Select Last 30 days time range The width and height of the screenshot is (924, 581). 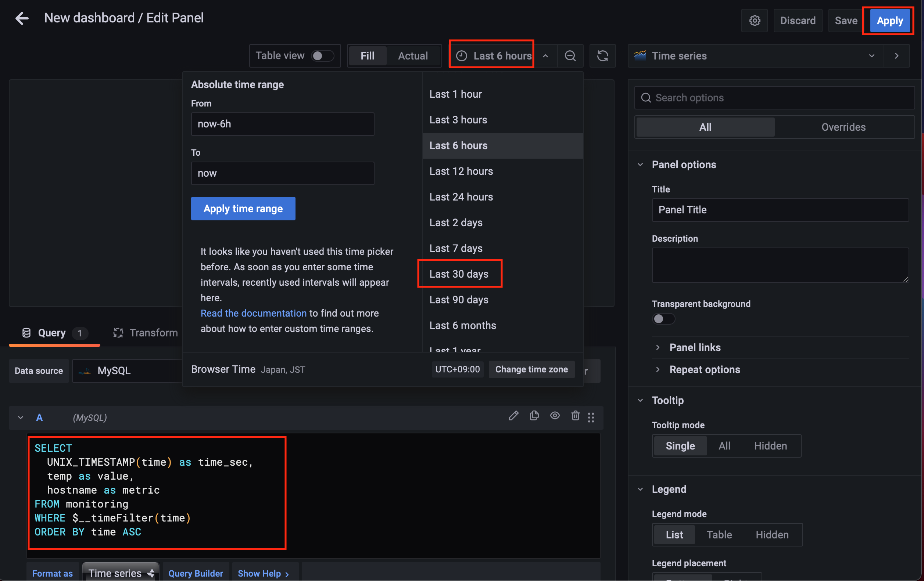[x=459, y=274]
